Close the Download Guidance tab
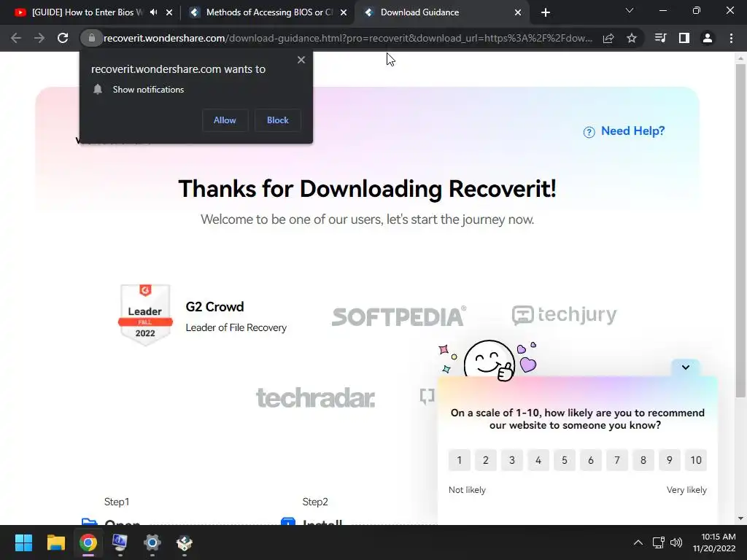The image size is (747, 560). click(x=518, y=12)
